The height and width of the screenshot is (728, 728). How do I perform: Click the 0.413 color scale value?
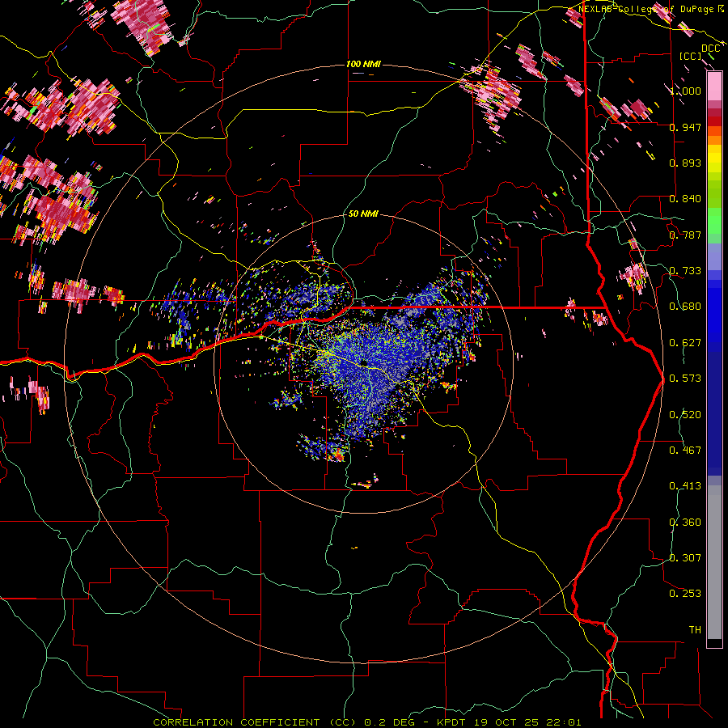(x=685, y=486)
